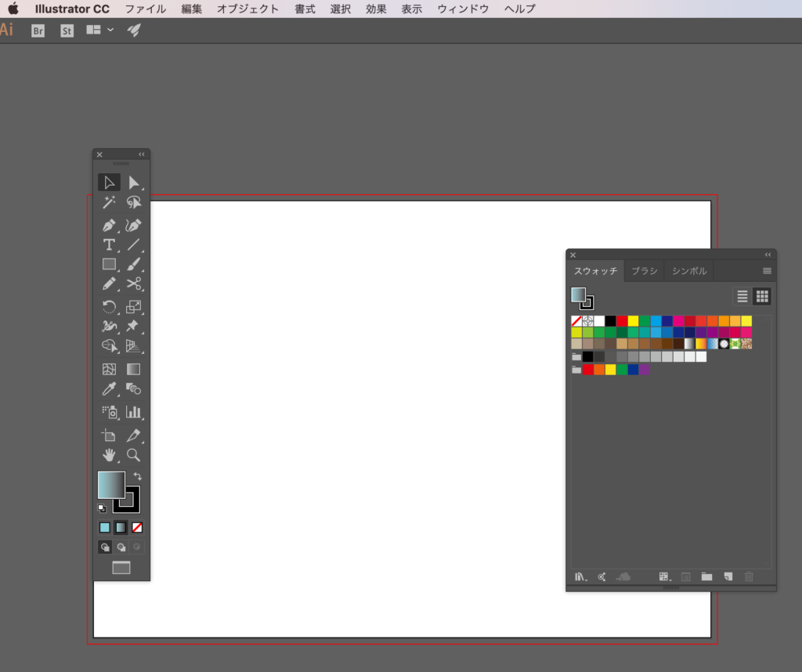This screenshot has height=672, width=802.
Task: Pick the Magic Wand tool
Action: coord(109,203)
